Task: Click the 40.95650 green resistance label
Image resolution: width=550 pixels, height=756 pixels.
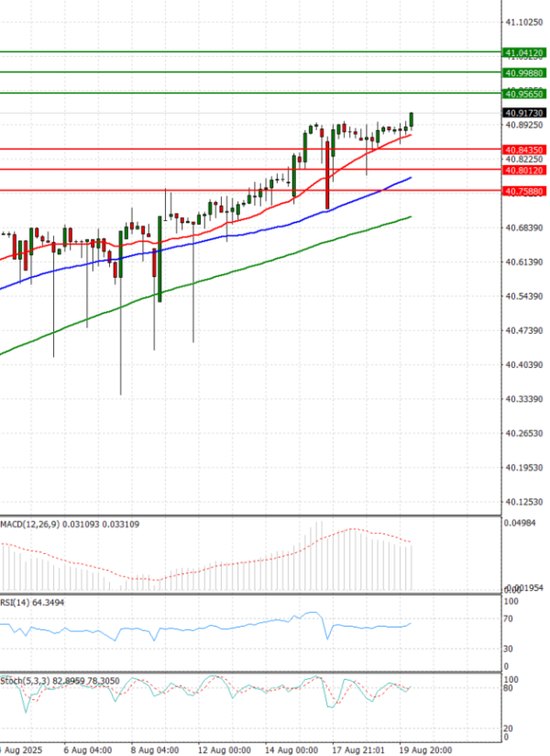Action: pos(524,94)
